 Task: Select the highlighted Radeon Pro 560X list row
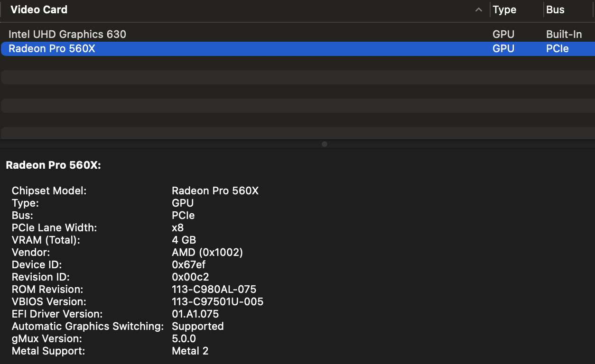[52, 49]
